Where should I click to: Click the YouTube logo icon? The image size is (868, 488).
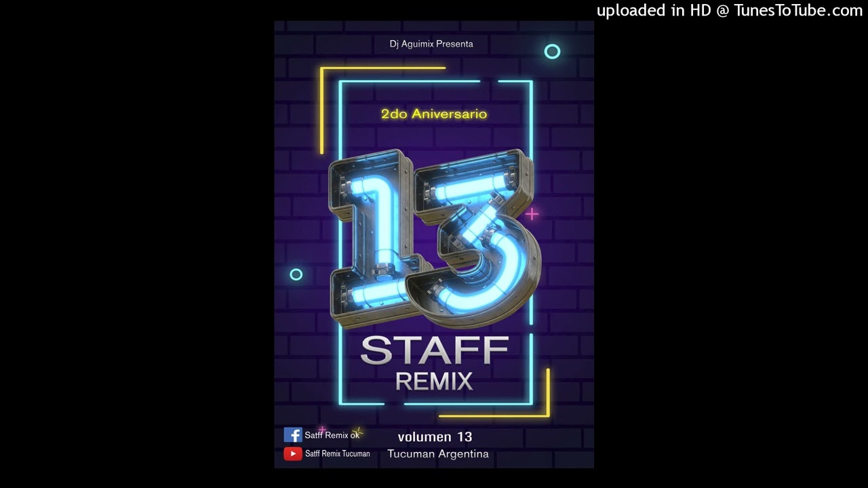(292, 453)
